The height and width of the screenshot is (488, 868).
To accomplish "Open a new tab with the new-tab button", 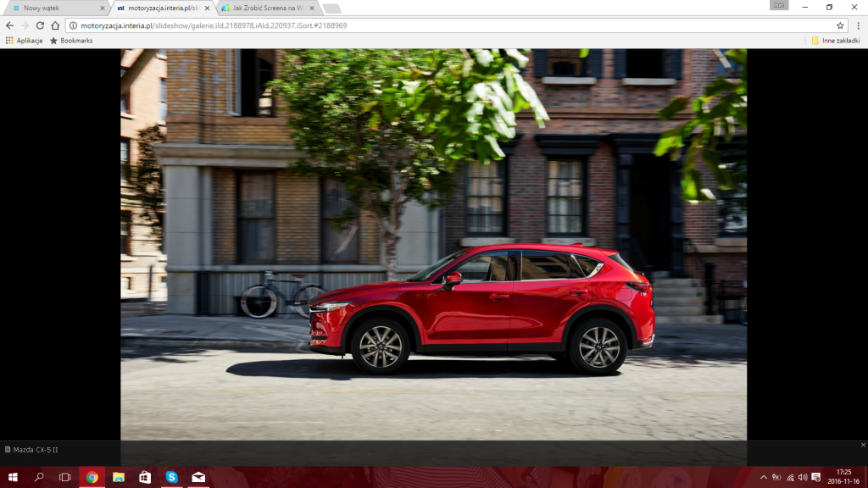I will coord(331,8).
